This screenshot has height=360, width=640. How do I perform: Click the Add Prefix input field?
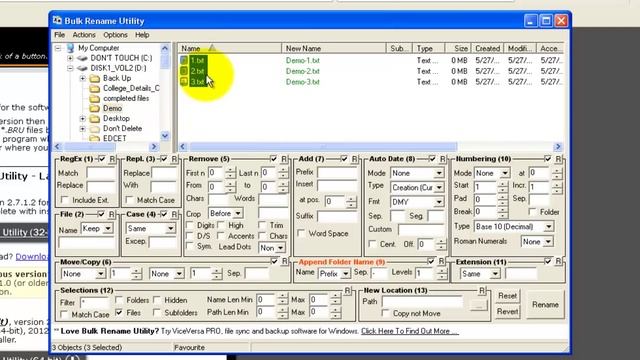point(337,172)
